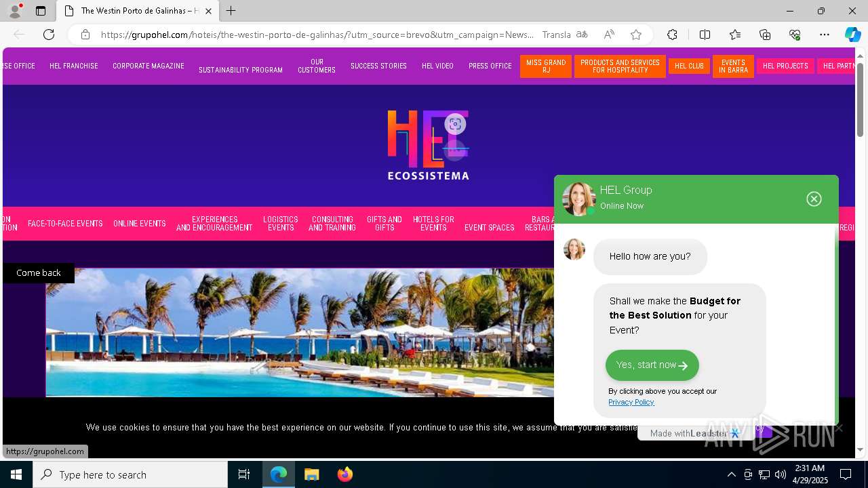
Task: Open the favorites list icon
Action: [735, 35]
